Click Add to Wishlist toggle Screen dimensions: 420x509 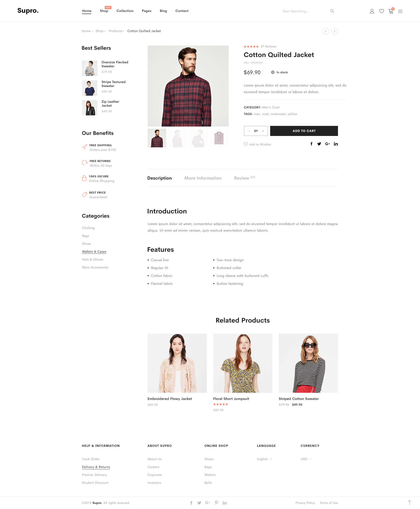257,144
